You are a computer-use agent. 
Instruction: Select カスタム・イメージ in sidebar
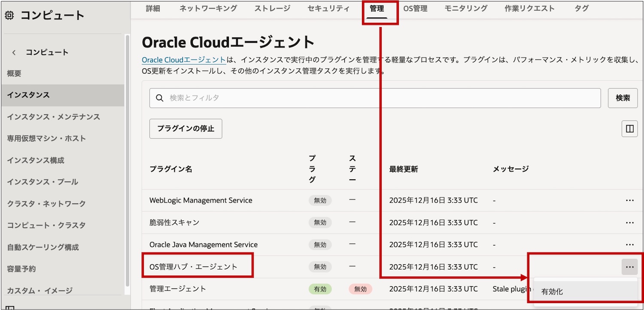[x=39, y=291]
